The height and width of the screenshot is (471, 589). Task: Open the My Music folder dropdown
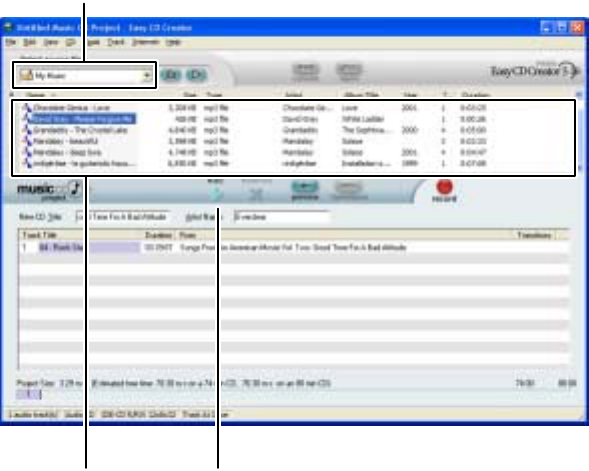coord(147,75)
